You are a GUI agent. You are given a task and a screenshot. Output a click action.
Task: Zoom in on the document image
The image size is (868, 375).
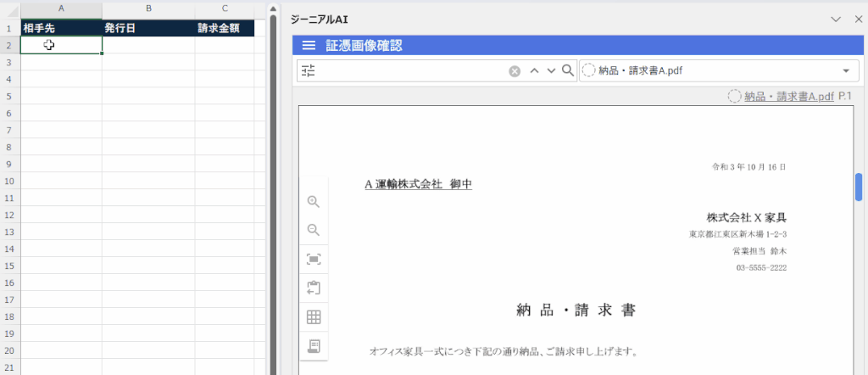(314, 202)
